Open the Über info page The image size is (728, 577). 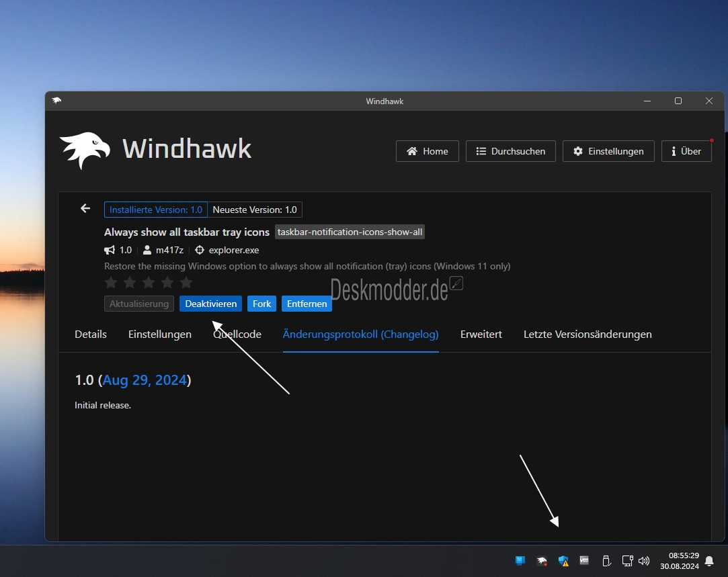click(687, 151)
